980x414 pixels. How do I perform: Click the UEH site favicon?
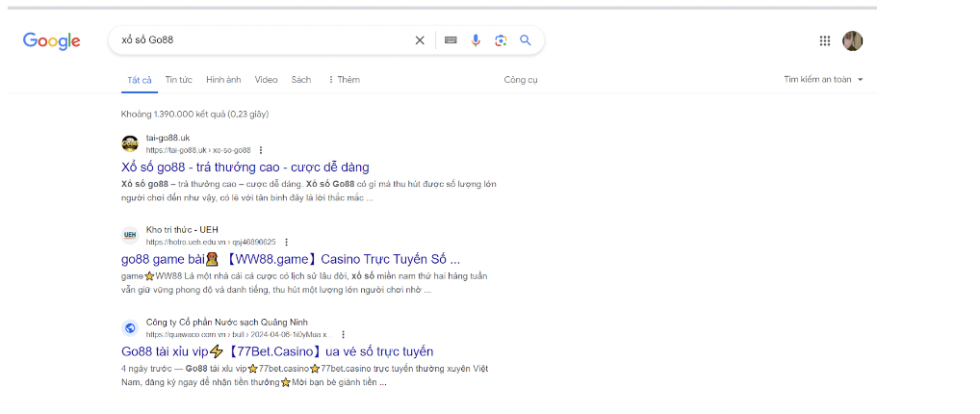tap(130, 236)
